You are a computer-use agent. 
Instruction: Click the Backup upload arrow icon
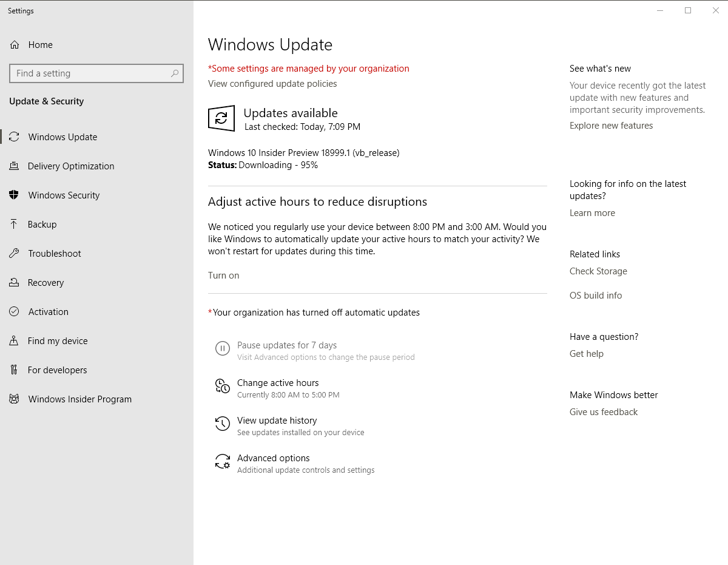pyautogui.click(x=14, y=225)
